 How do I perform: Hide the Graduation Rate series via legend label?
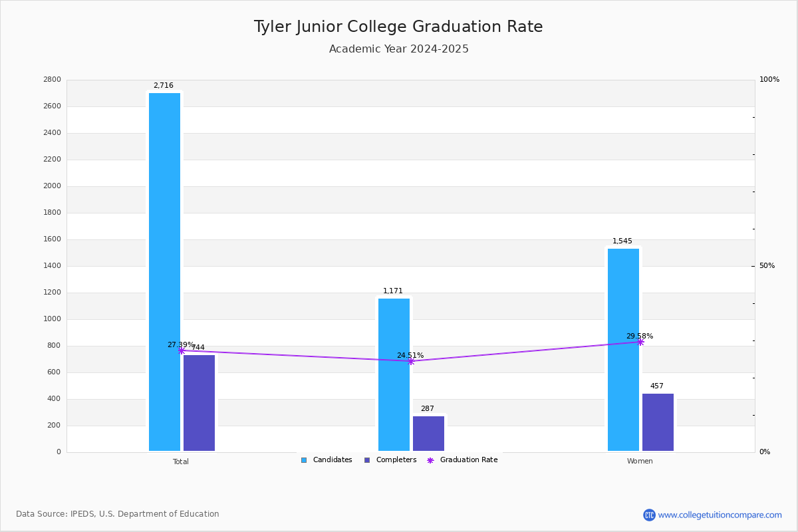(x=469, y=460)
